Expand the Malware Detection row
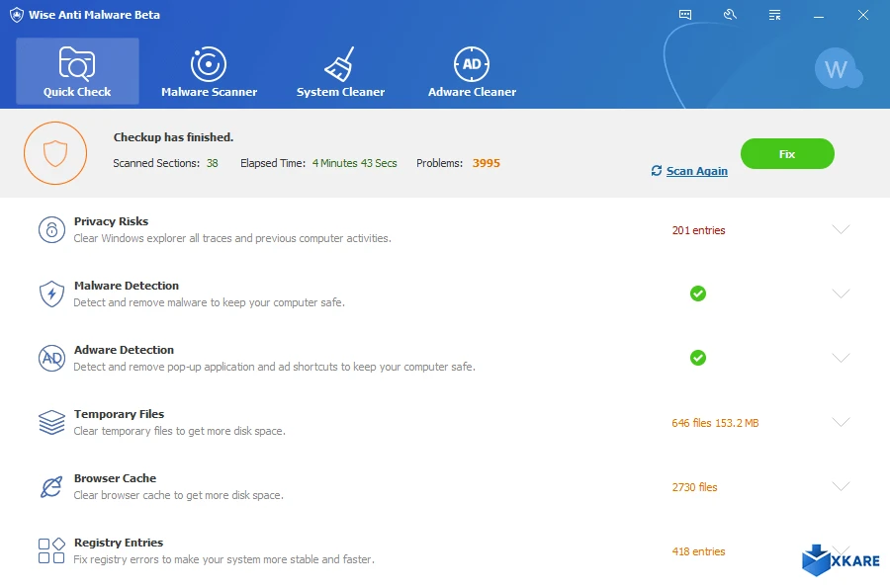Image resolution: width=890 pixels, height=588 pixels. pyautogui.click(x=841, y=294)
